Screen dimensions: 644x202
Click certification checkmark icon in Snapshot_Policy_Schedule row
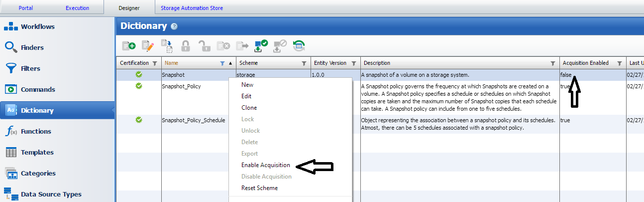pyautogui.click(x=139, y=120)
